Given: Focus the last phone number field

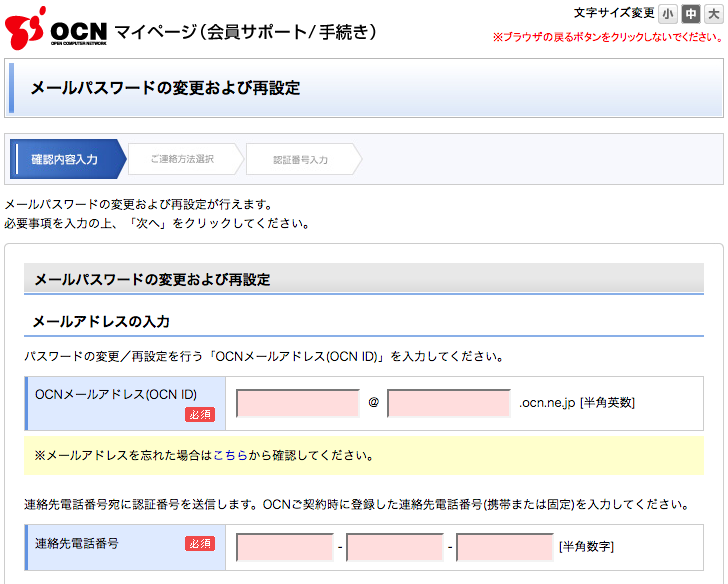Looking at the screenshot, I should (x=505, y=547).
